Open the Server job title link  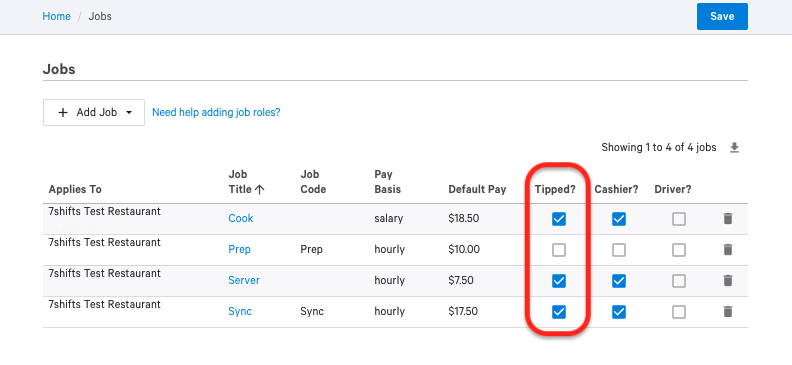(244, 280)
